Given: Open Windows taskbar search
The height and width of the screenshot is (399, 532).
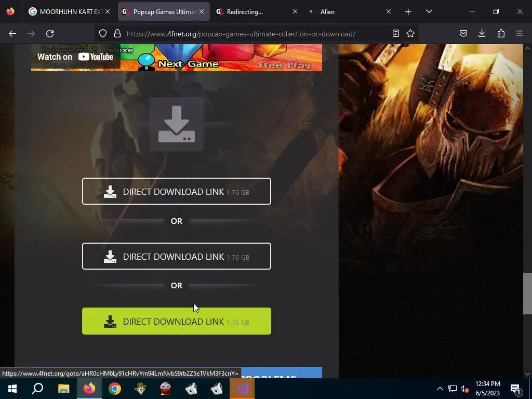Looking at the screenshot, I should point(37,389).
